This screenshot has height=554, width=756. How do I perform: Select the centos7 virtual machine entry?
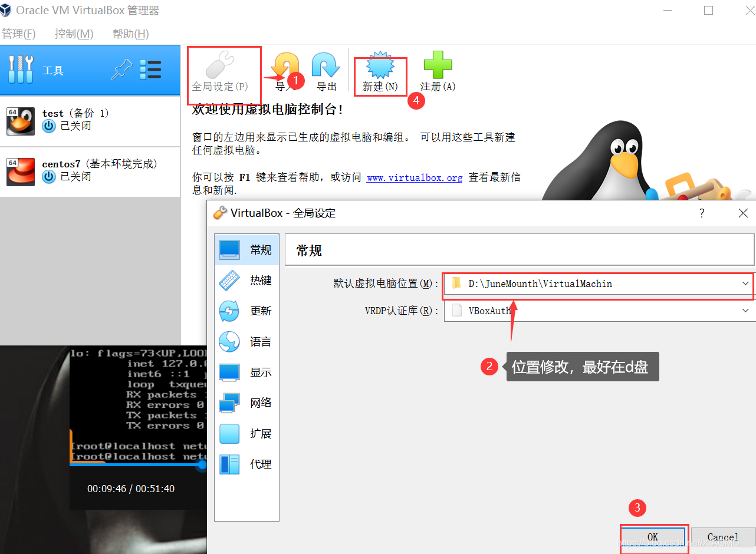[90, 172]
